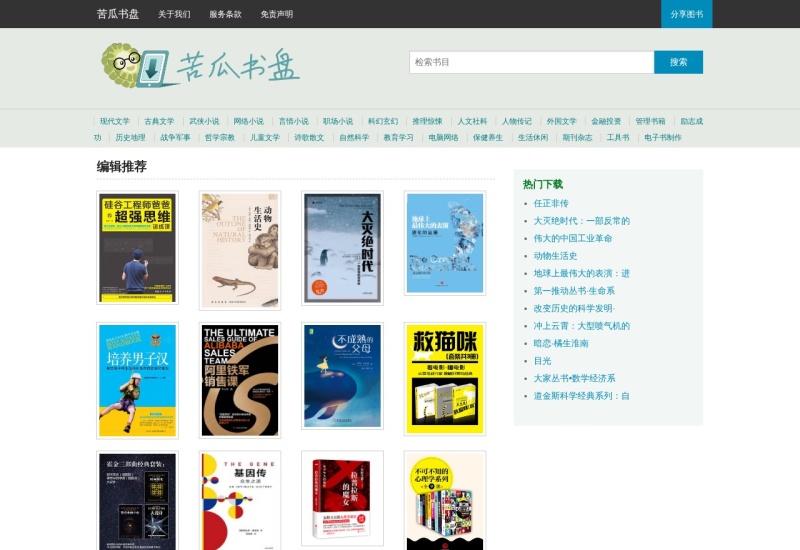Screen dimensions: 800x550
Task: View the 救猫咪 yellow book cover
Action: (445, 379)
